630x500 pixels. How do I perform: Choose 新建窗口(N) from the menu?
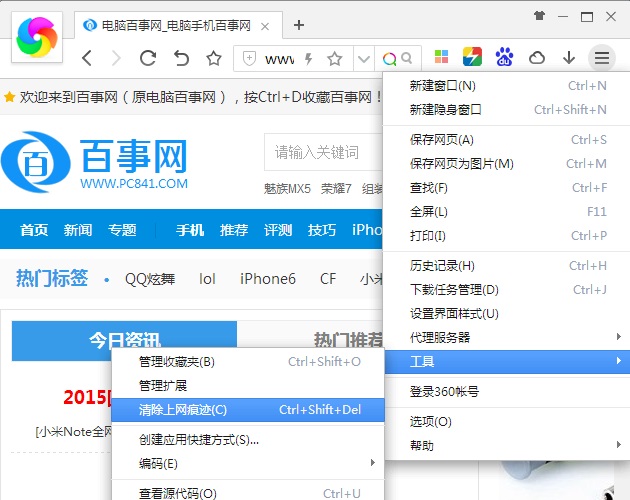pos(506,86)
